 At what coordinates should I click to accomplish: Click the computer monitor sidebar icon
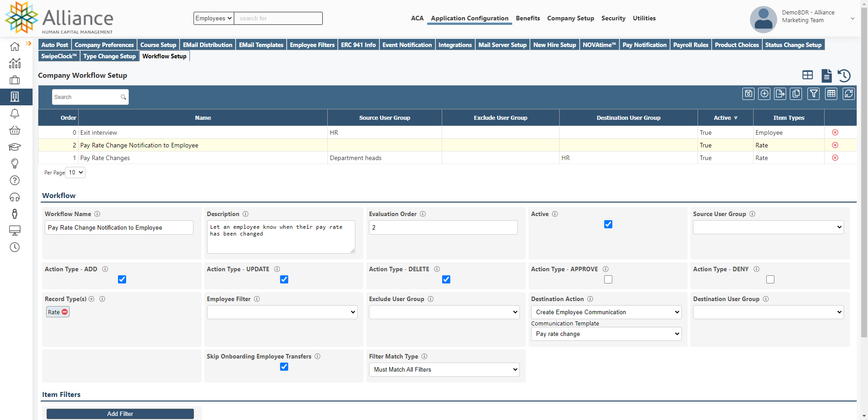[15, 231]
